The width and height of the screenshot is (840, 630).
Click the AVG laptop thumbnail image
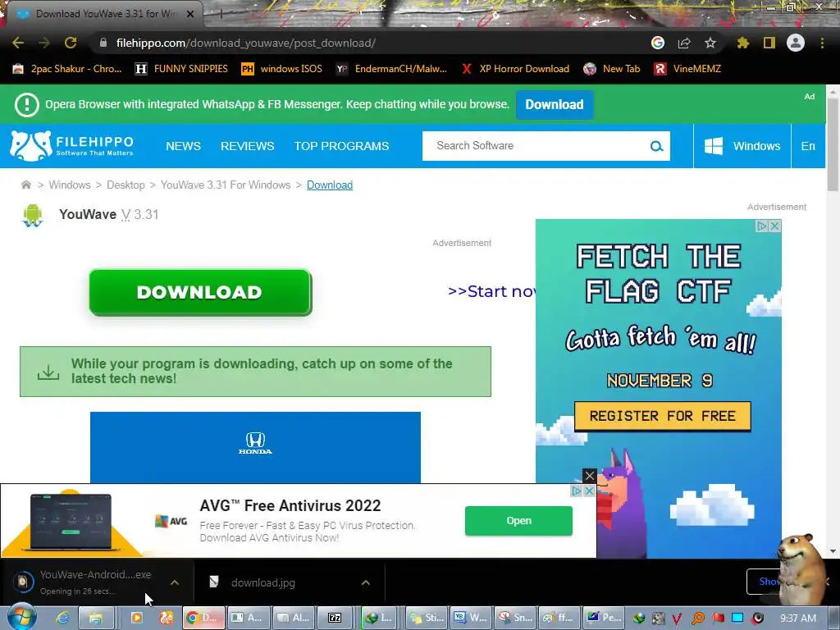[71, 522]
